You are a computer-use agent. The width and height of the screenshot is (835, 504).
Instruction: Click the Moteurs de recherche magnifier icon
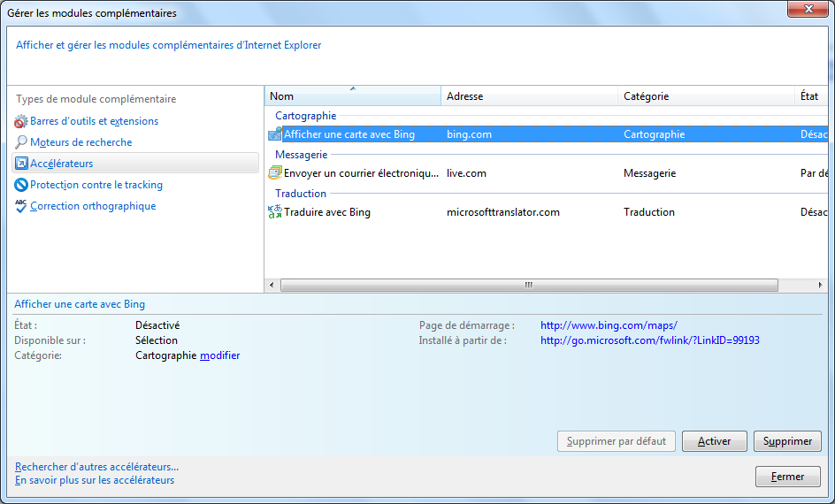coord(20,142)
